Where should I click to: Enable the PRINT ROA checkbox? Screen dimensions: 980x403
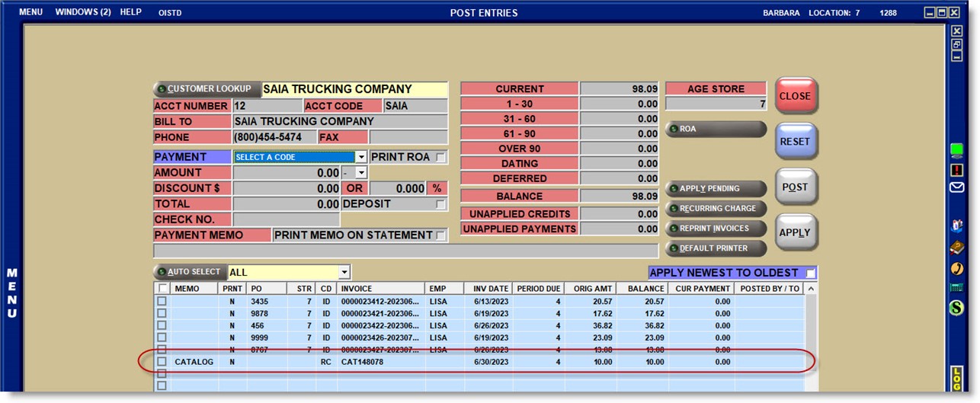pos(440,158)
